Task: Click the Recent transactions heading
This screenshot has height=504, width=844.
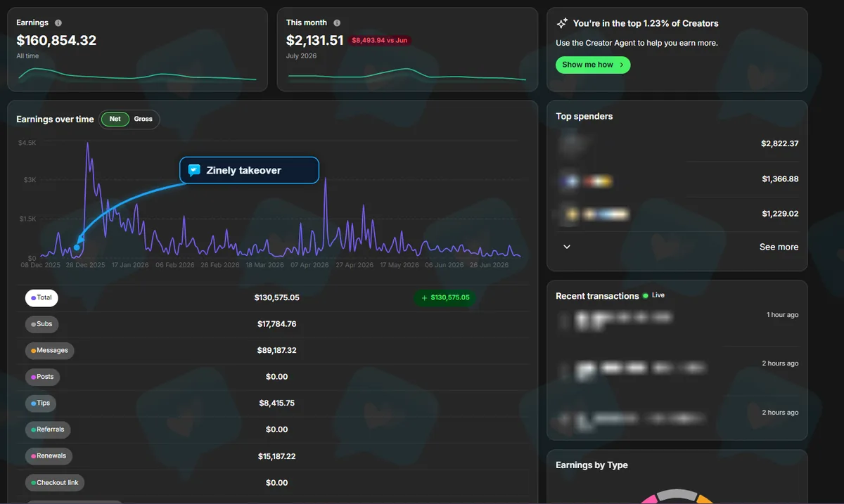Action: coord(597,296)
